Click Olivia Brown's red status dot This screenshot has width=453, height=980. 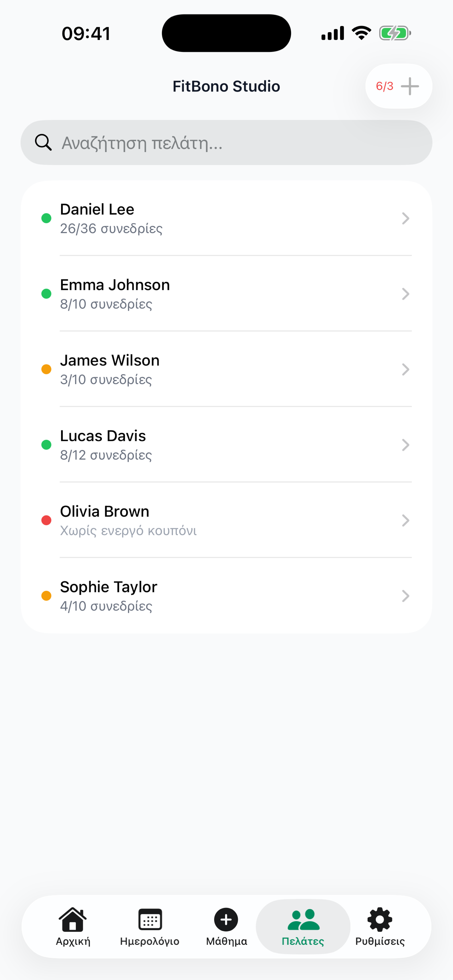[x=47, y=520]
